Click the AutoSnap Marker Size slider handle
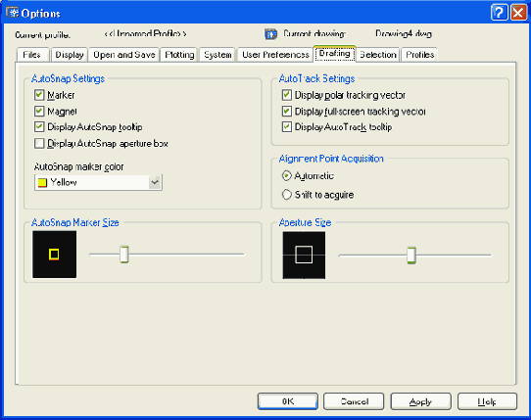This screenshot has height=420, width=531. point(124,255)
